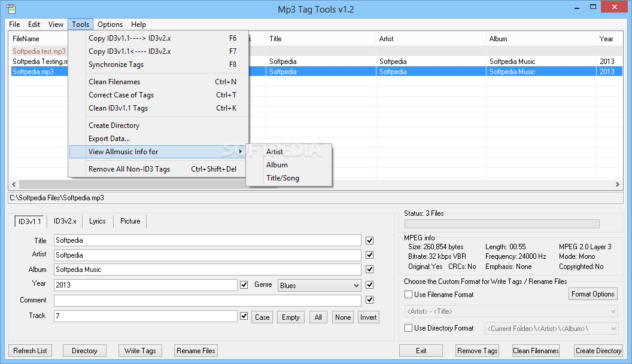Switch to the ID3v1.1 tab
632x364 pixels.
pos(29,222)
